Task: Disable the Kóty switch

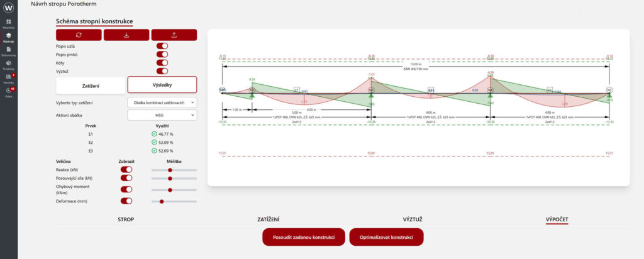Action: 162,62
